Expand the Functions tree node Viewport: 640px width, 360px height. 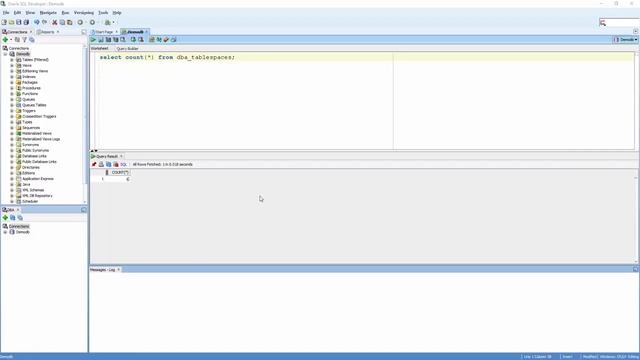point(12,94)
